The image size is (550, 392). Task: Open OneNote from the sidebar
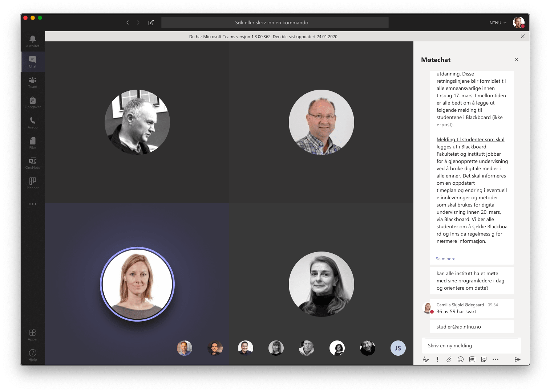33,163
